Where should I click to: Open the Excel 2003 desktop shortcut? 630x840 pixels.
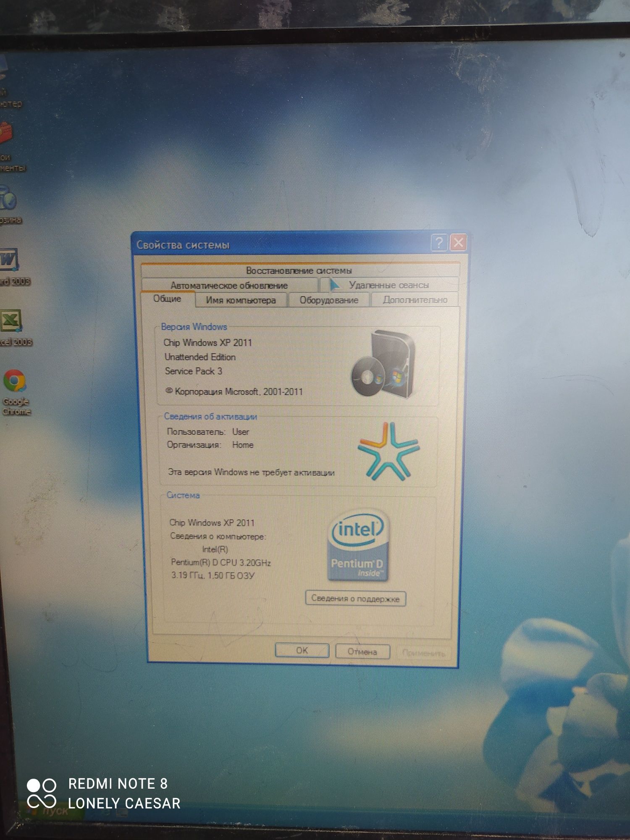pos(13,328)
